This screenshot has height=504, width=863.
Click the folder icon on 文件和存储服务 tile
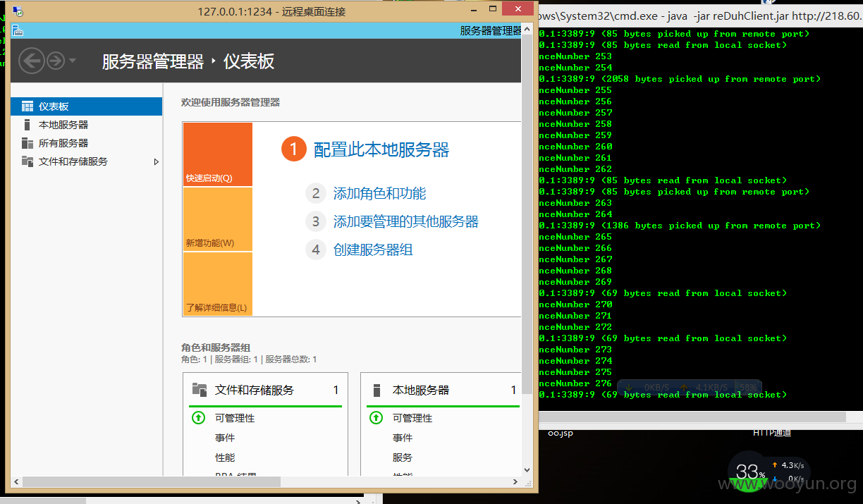199,390
